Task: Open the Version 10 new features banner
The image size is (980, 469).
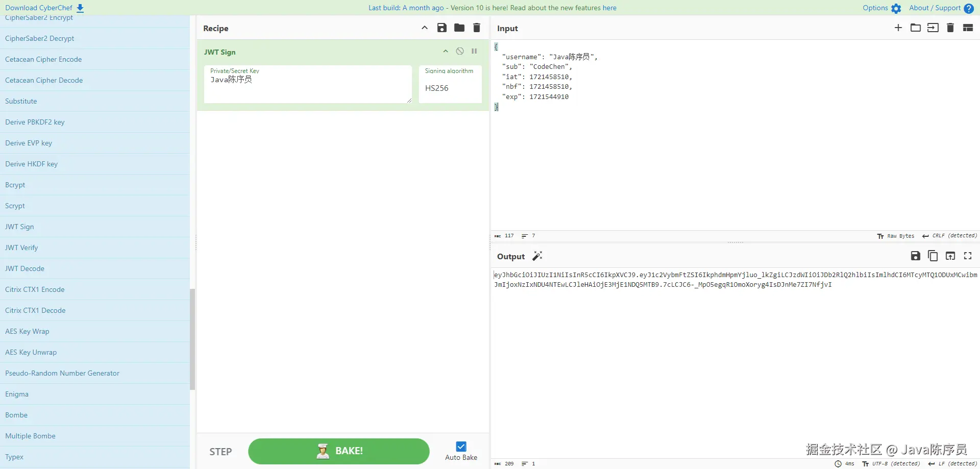Action: [493, 8]
